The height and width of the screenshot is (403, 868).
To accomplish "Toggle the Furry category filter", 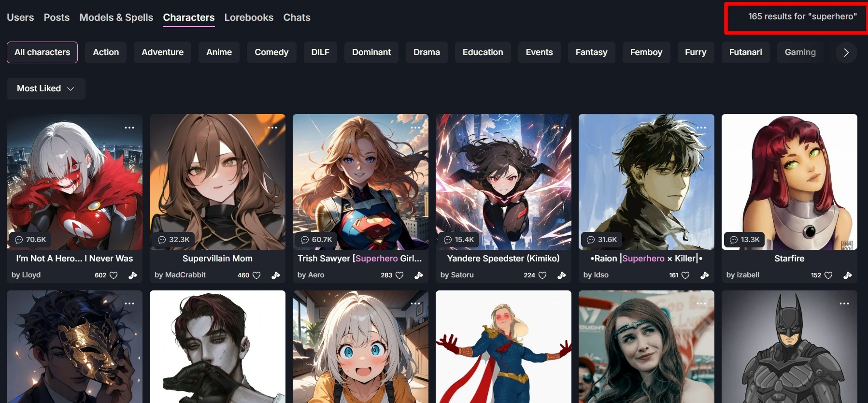I will (696, 52).
